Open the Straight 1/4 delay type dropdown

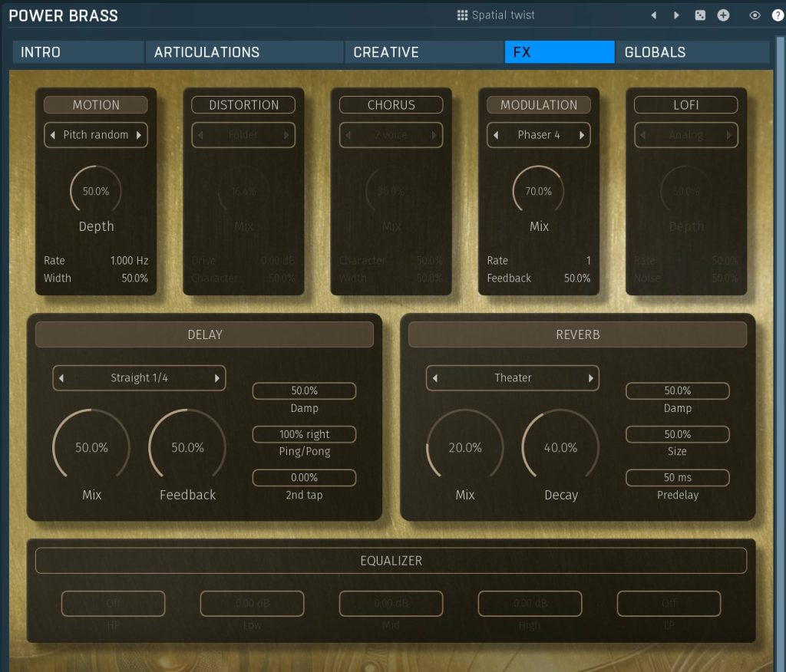click(x=139, y=378)
